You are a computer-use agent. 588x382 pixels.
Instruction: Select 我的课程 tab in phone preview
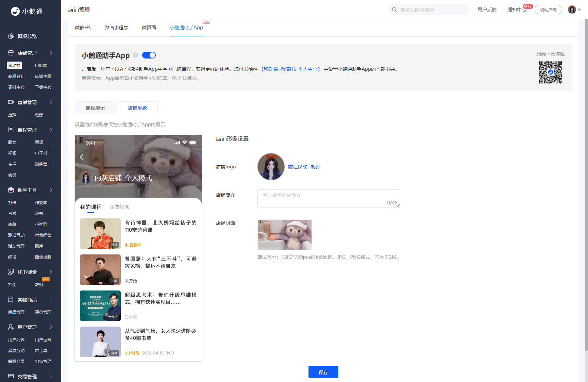pos(91,207)
